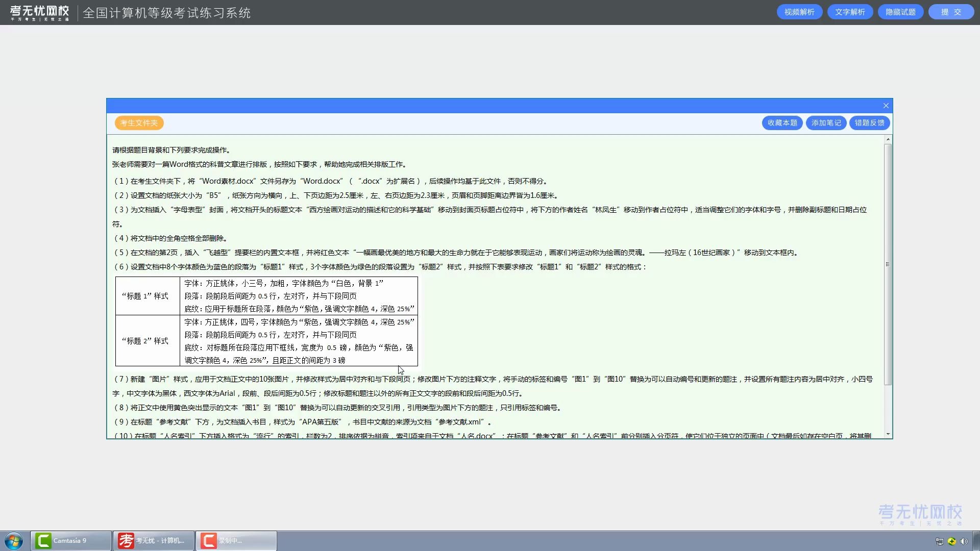The height and width of the screenshot is (551, 980).
Task: Select the 考无忧-计算机 browser window on taskbar
Action: [x=153, y=540]
